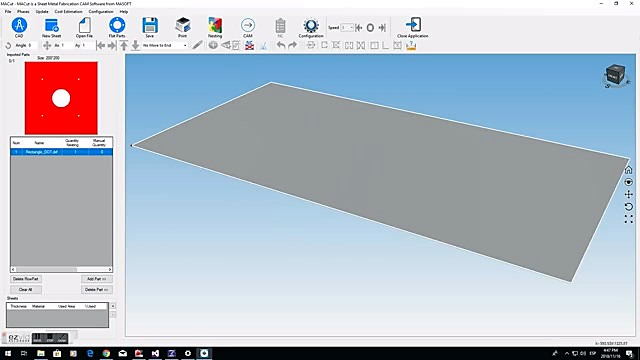Click the redo arrow
The height and width of the screenshot is (360, 640).
(292, 45)
